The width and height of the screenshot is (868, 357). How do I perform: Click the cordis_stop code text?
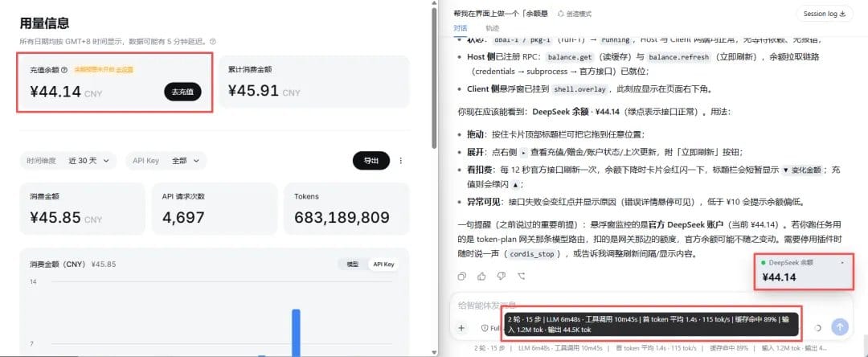pos(533,254)
